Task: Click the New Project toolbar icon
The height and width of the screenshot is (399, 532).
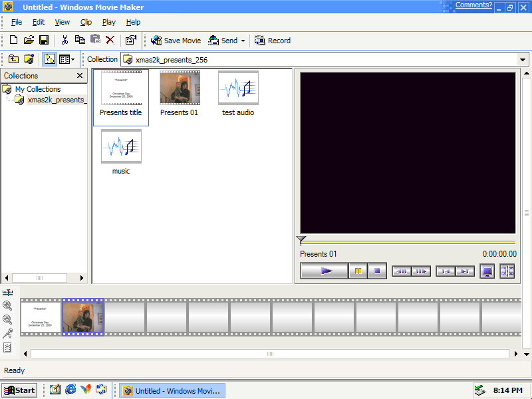Action: coord(13,40)
